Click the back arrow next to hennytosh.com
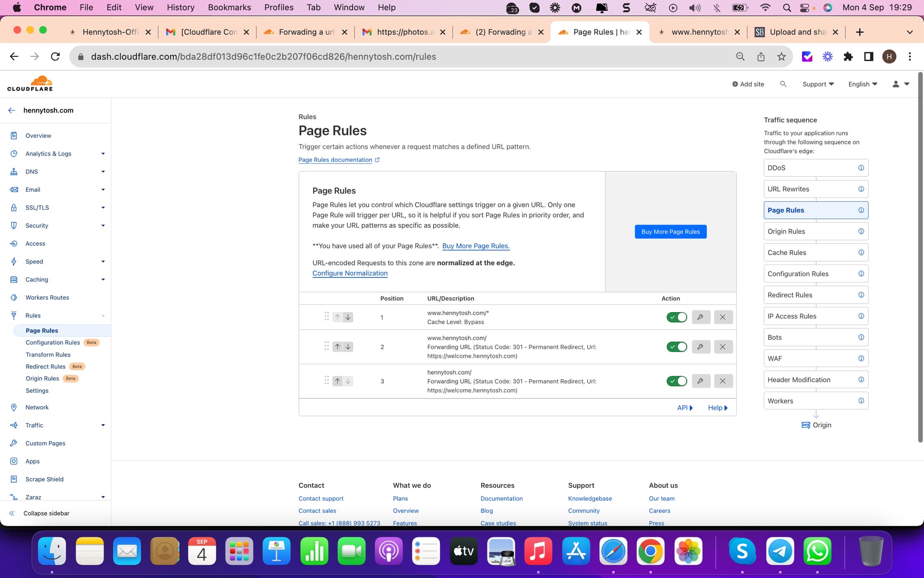The height and width of the screenshot is (578, 924). pos(12,110)
